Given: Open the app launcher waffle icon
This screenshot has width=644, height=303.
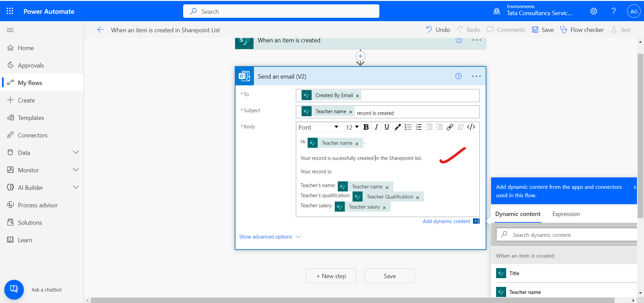Looking at the screenshot, I should (x=10, y=11).
